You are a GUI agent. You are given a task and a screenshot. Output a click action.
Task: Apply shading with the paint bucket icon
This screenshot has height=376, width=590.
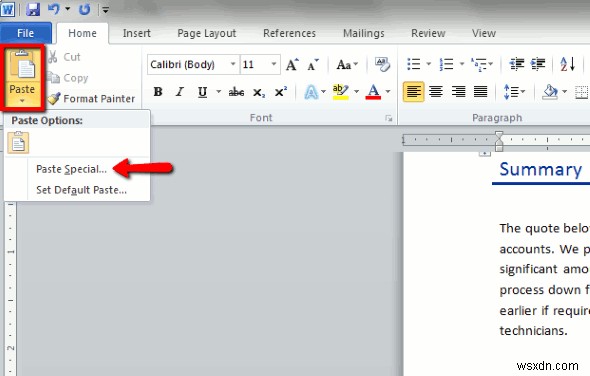550,91
